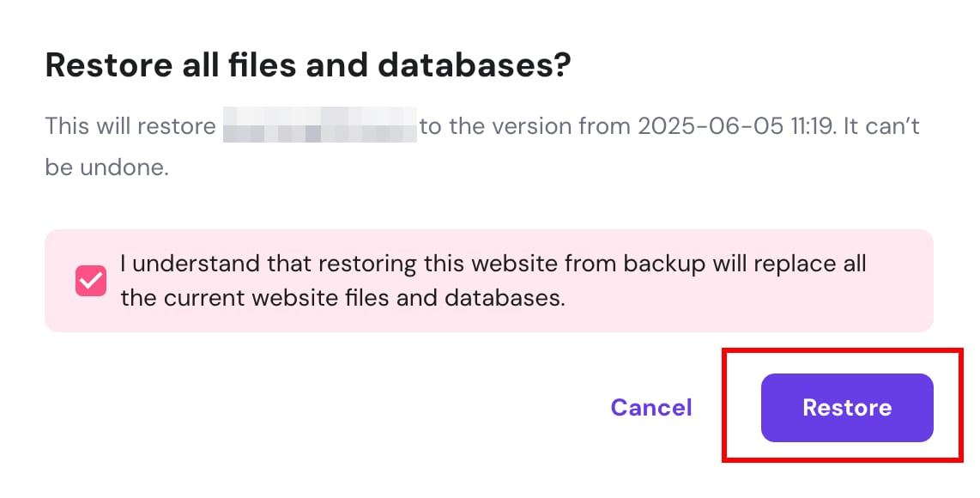Click the "be undone." text line
980x498 pixels.
pyautogui.click(x=106, y=167)
